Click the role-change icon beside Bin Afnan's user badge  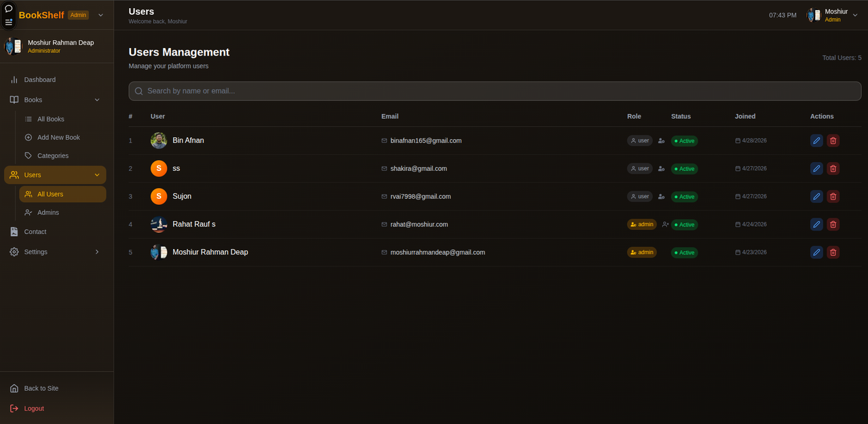pyautogui.click(x=661, y=140)
